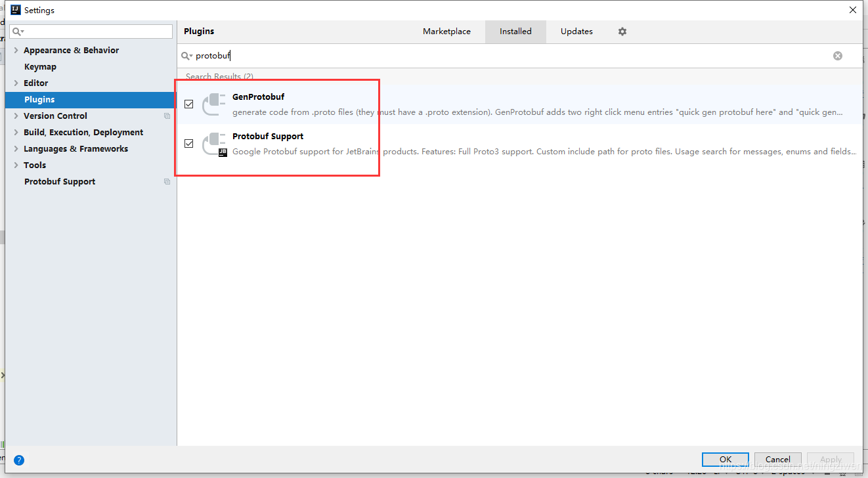The image size is (868, 478).
Task: Select the Protobuf Support plugin plug icon
Action: [214, 143]
